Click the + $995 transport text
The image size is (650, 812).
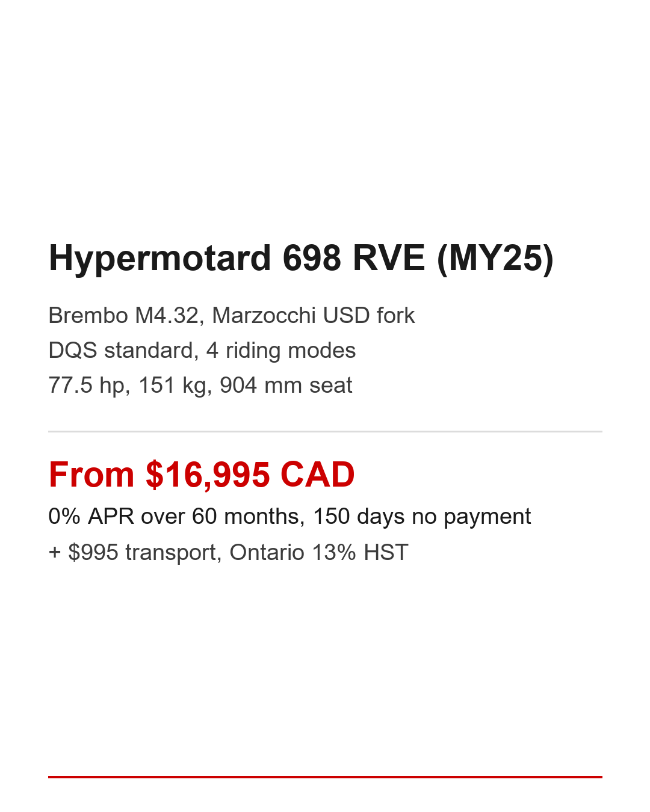(135, 552)
